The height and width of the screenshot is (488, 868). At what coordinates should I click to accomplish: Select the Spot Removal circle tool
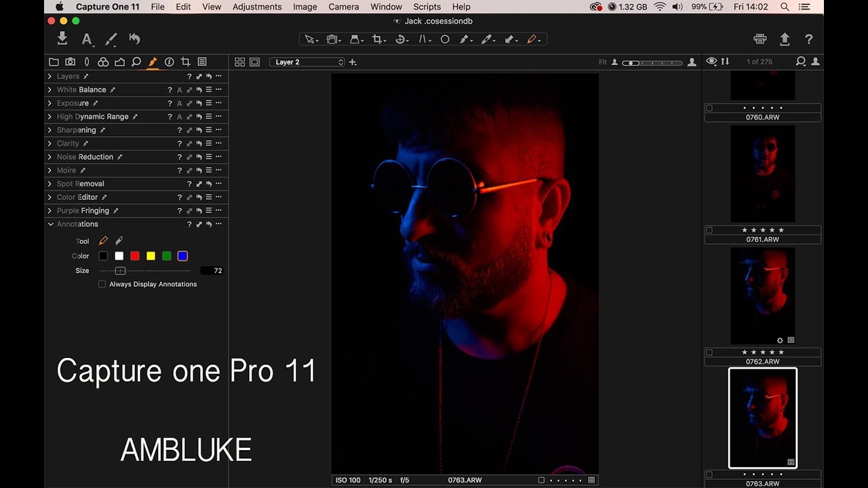click(x=445, y=39)
